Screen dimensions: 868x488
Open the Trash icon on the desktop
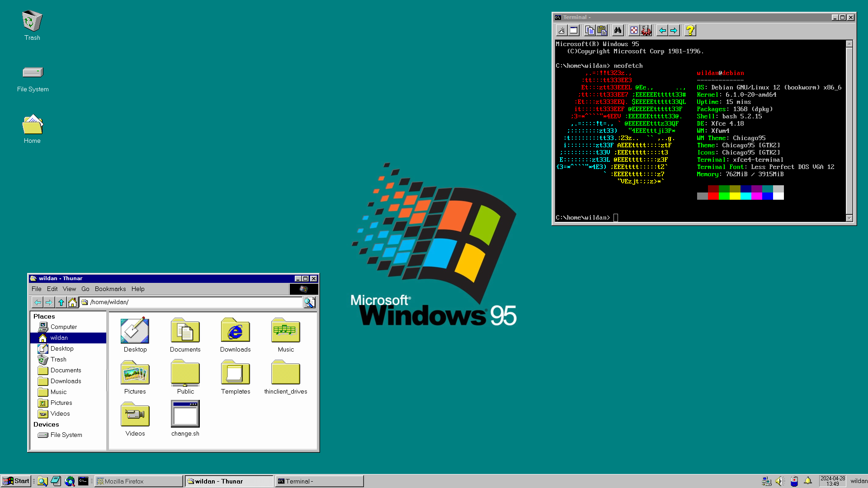32,21
